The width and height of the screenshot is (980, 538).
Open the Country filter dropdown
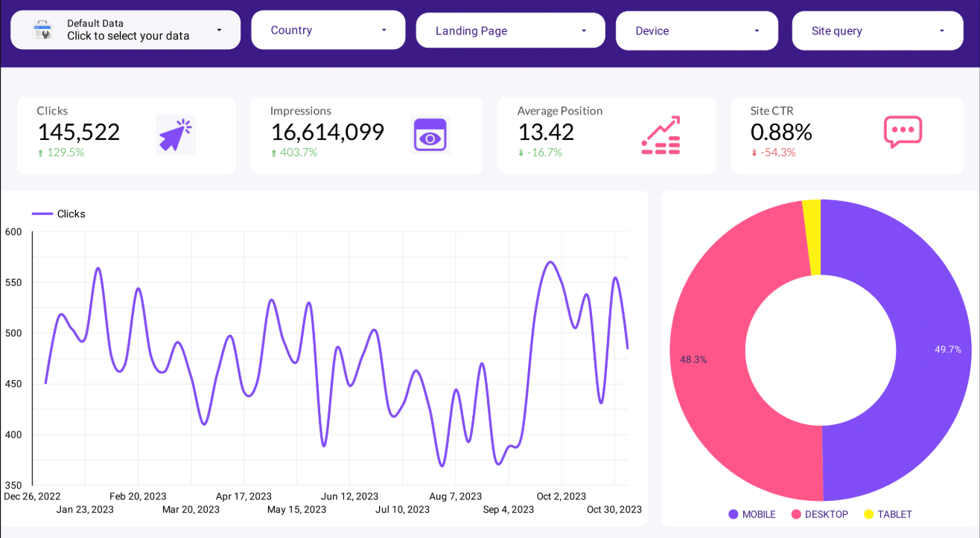[x=328, y=30]
